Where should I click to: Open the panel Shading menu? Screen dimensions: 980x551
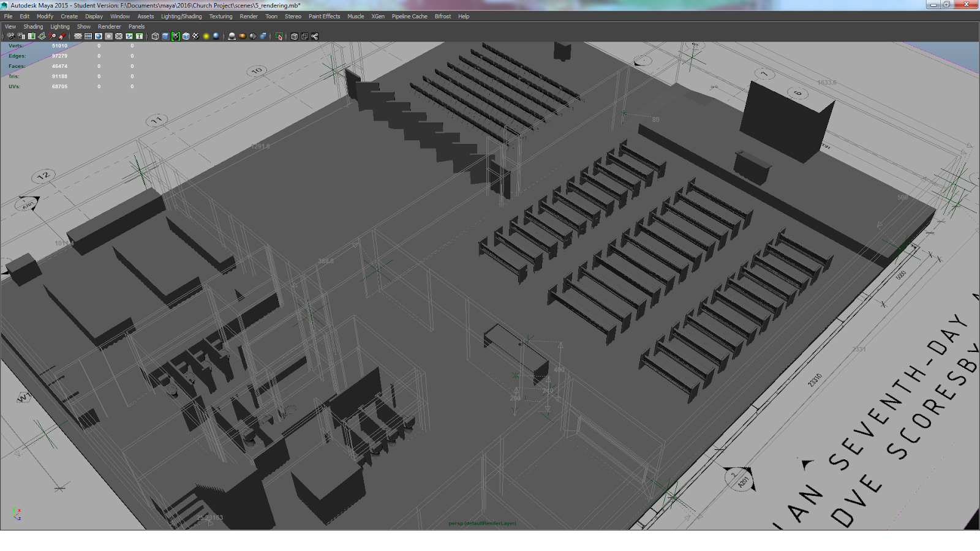point(33,27)
